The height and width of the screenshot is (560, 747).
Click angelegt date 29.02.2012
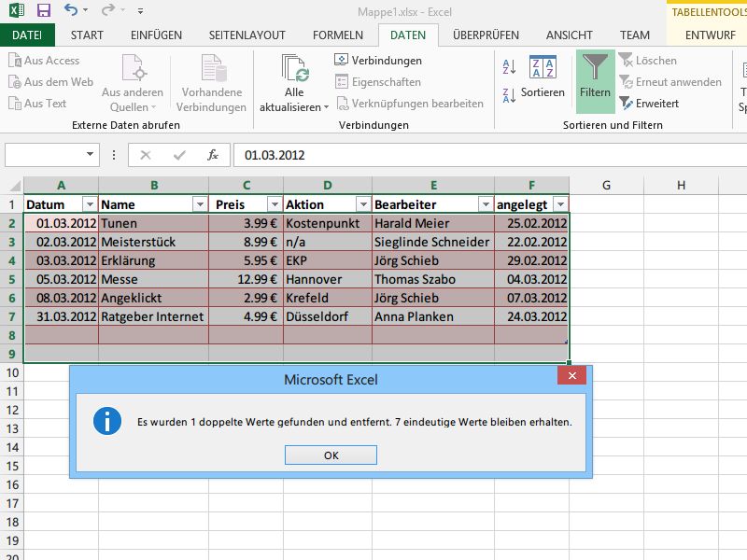[531, 260]
